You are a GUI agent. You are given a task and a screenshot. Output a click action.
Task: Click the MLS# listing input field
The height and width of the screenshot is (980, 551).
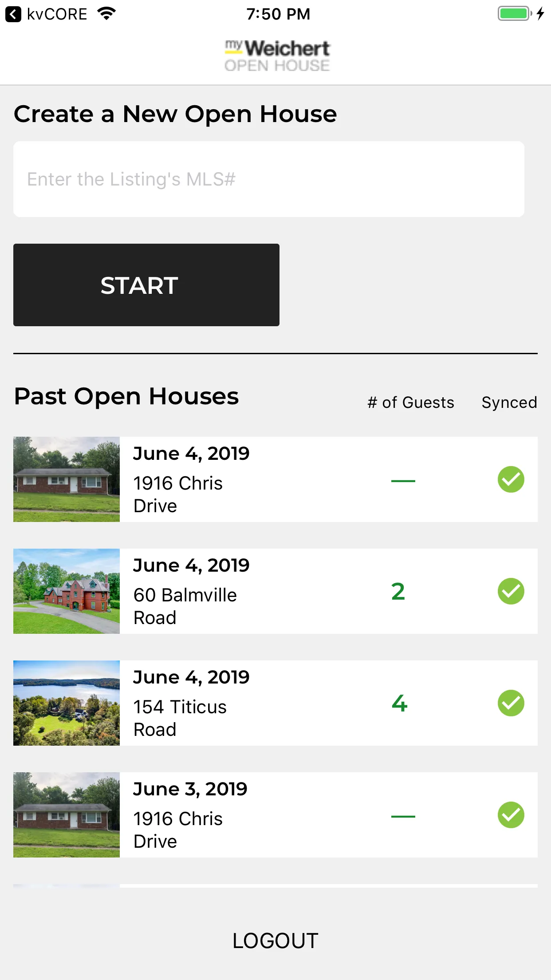click(269, 179)
